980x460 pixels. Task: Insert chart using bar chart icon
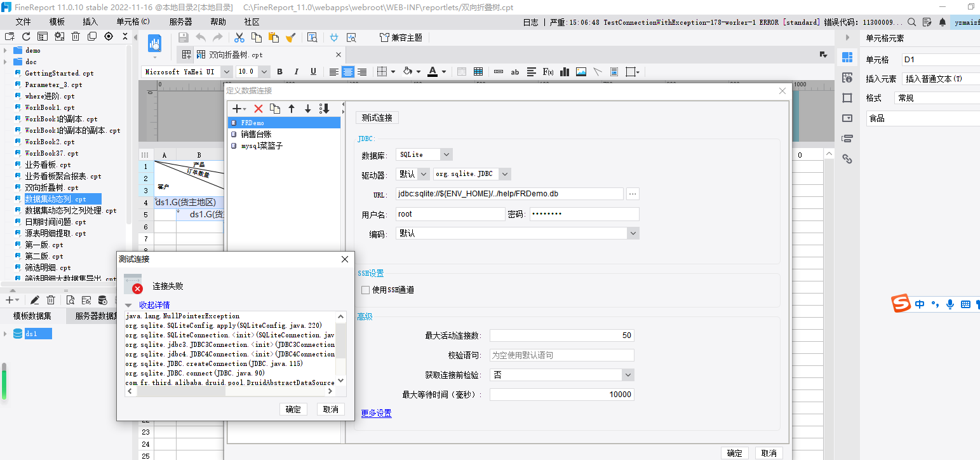pyautogui.click(x=565, y=72)
